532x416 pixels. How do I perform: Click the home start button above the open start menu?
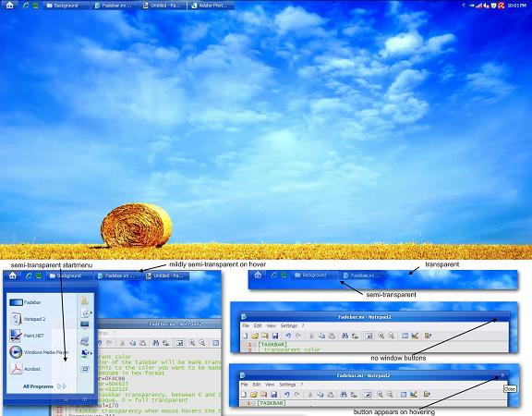coord(13,275)
